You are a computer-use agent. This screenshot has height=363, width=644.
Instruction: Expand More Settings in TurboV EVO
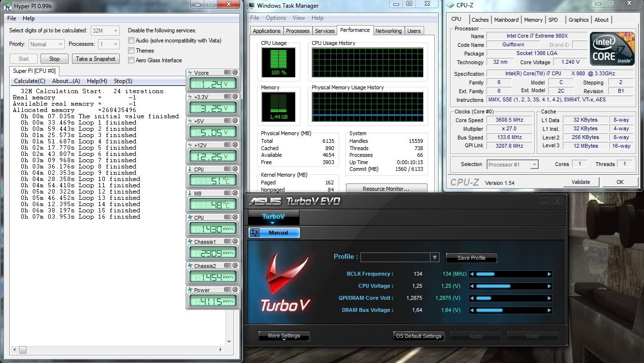coord(284,336)
